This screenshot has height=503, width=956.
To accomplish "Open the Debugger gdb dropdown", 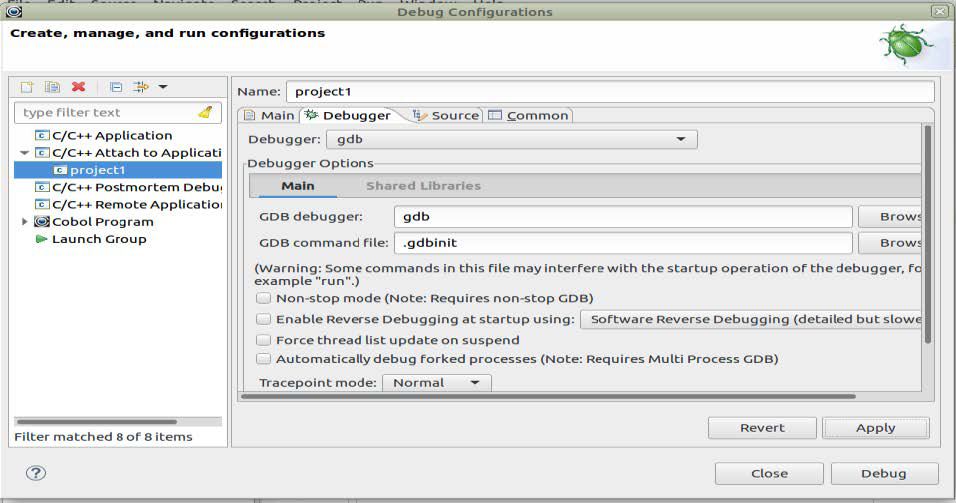I will coord(512,140).
